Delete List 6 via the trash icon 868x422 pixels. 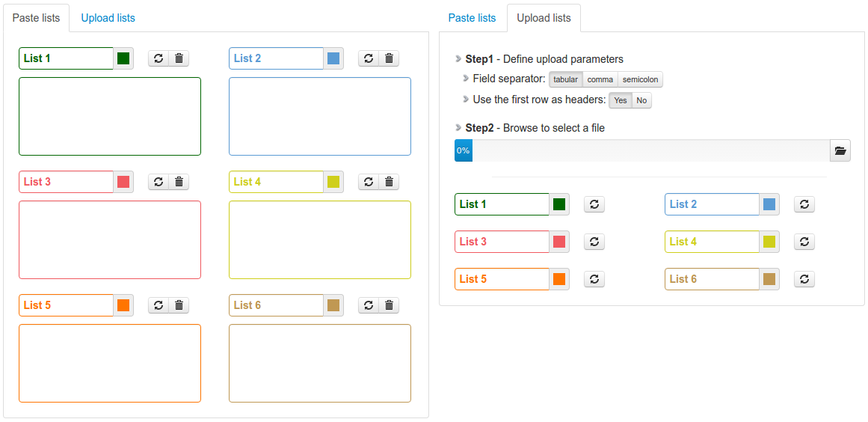coord(389,305)
